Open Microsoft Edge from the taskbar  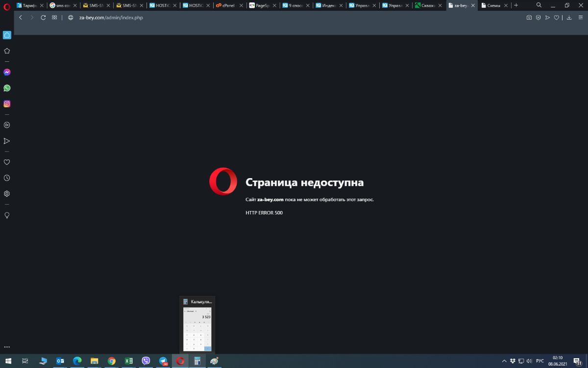(x=77, y=361)
